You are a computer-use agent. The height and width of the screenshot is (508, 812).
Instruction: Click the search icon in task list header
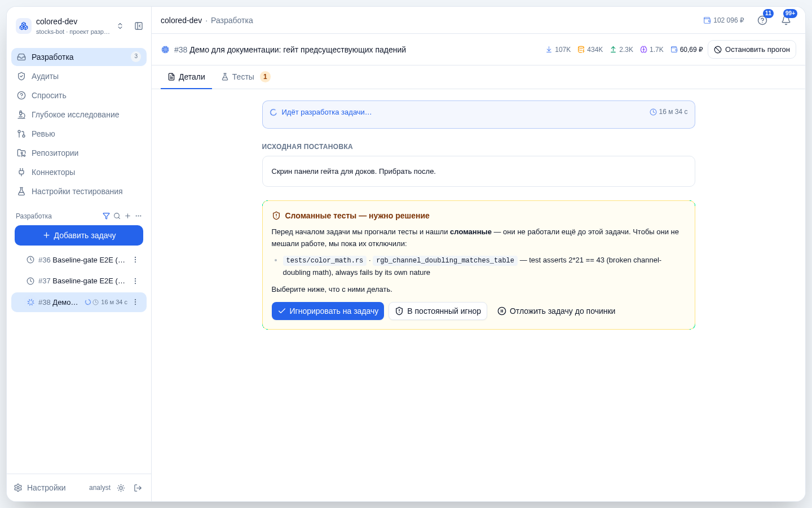pyautogui.click(x=117, y=216)
